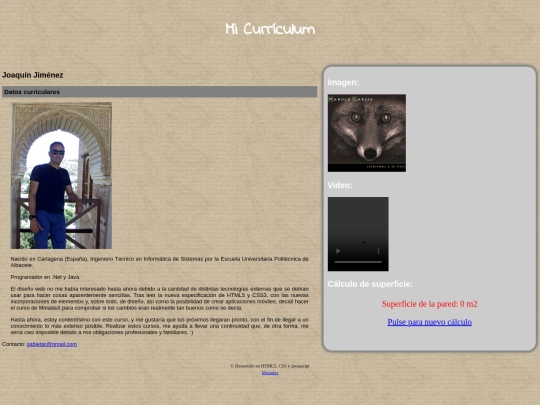Screen dimensions: 540x405
Task: Click the 'Programador en .Net y Java.' paragraph
Action: (x=45, y=277)
